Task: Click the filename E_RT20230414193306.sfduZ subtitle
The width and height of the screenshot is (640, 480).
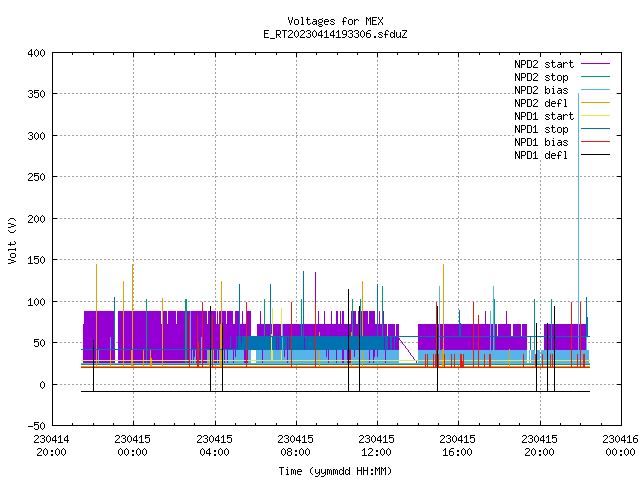Action: (335, 34)
